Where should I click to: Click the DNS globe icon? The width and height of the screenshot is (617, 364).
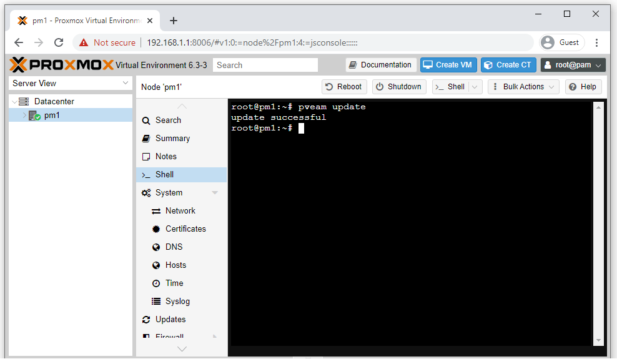pos(156,247)
